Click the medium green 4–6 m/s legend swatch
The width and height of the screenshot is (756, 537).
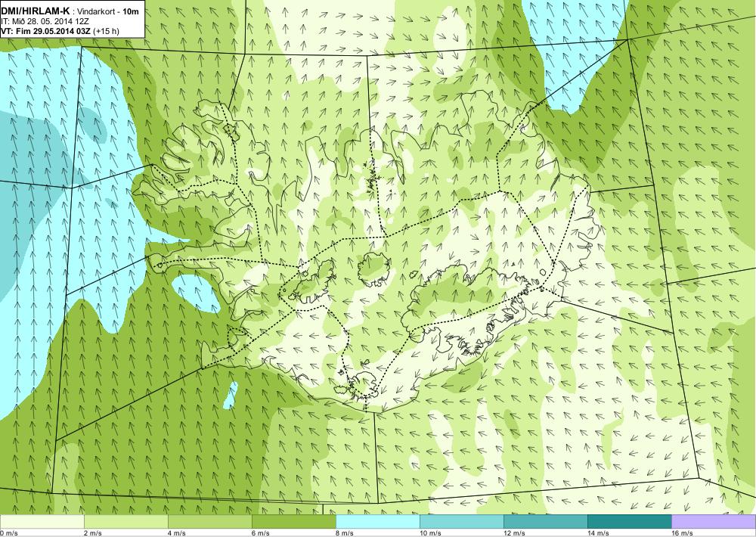point(209,522)
